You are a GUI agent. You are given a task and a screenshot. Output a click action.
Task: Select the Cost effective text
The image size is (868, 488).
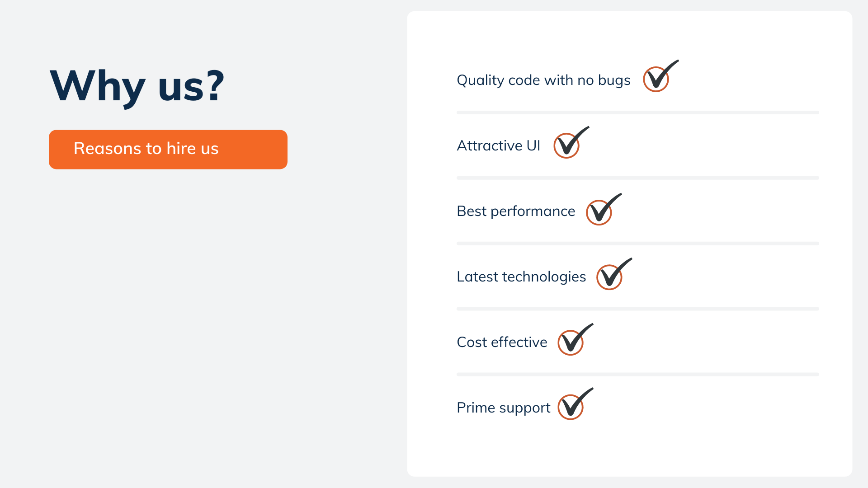[x=502, y=342]
